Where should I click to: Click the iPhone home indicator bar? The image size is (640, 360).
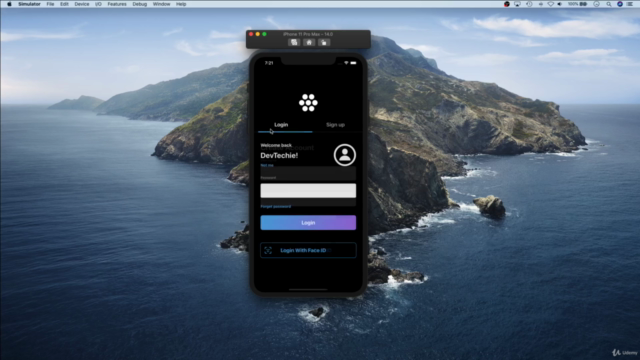308,289
